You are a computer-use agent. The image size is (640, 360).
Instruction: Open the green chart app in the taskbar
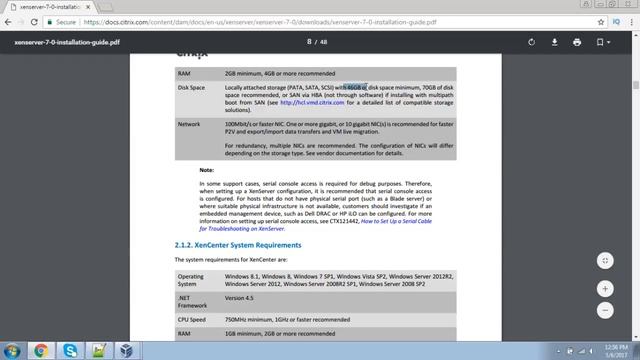(x=98, y=351)
